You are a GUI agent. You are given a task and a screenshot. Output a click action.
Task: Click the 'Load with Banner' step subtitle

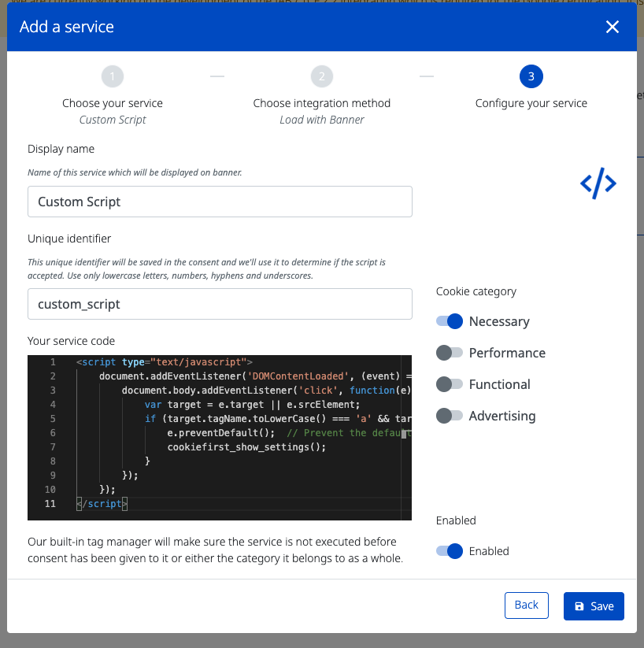coord(321,120)
